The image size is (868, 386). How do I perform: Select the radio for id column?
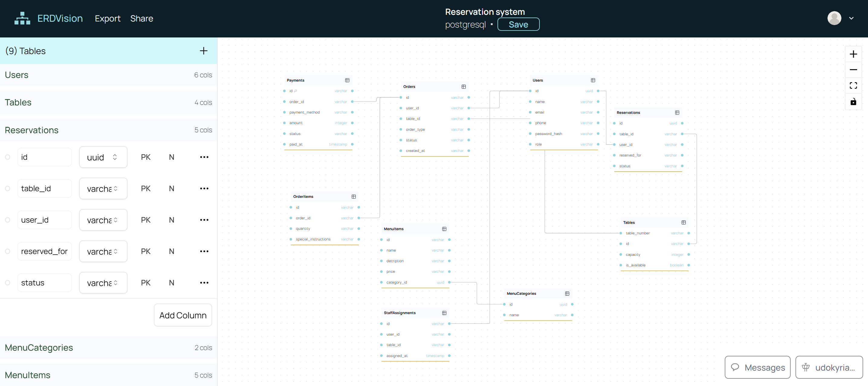[8, 157]
